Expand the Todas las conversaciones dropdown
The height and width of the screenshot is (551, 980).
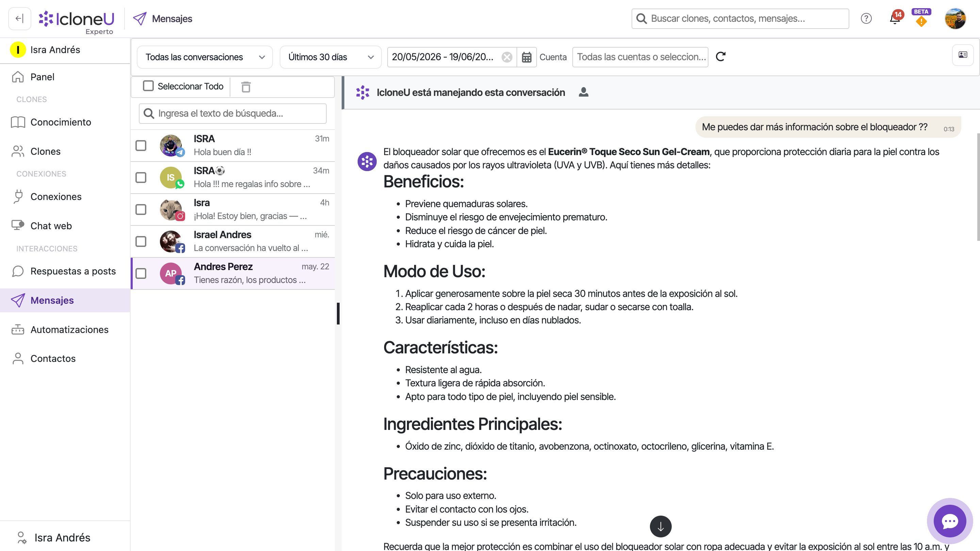(205, 57)
